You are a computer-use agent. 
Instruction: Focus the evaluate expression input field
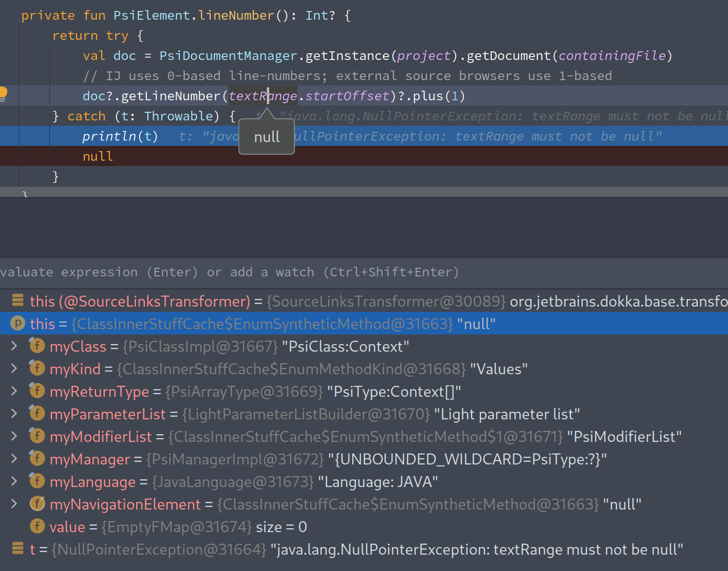364,272
